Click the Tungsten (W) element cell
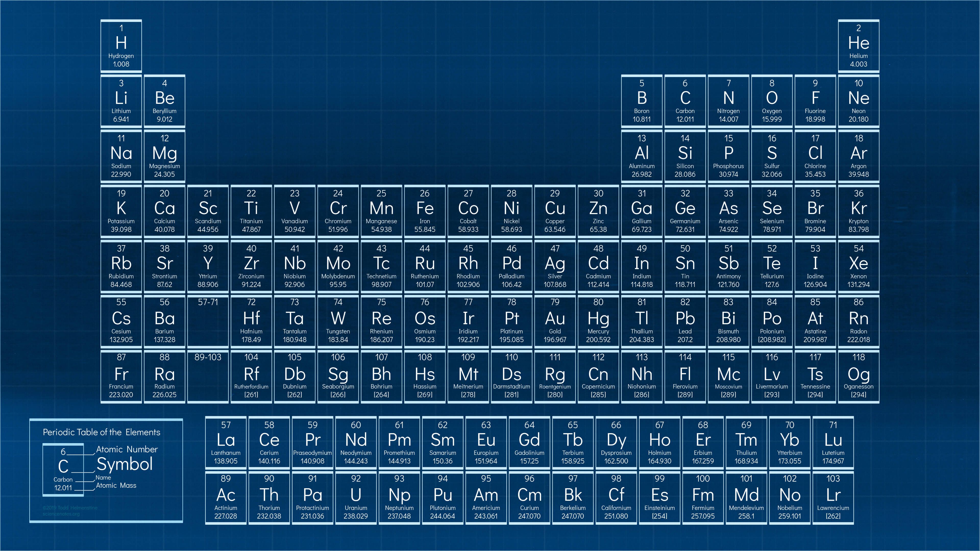Screen dimensions: 980x551 (x=338, y=322)
